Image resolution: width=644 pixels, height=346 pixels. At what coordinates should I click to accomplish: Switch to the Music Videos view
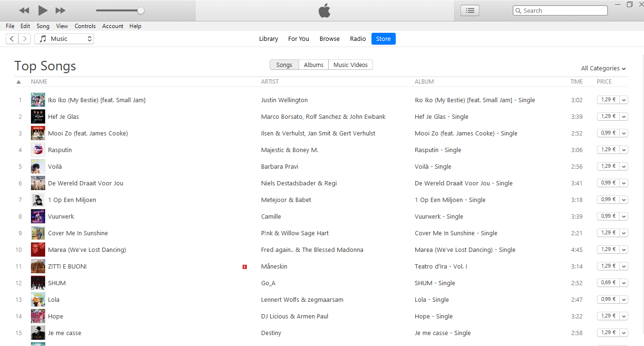coord(351,65)
